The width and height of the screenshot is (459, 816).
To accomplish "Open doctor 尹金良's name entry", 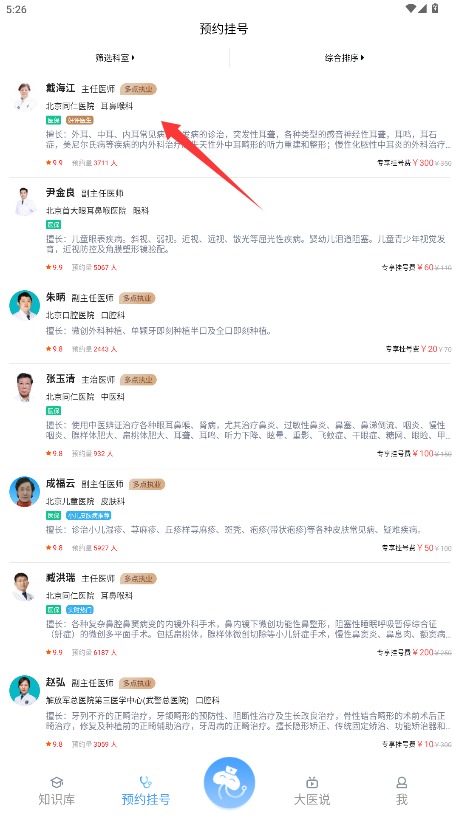I will [x=60, y=193].
